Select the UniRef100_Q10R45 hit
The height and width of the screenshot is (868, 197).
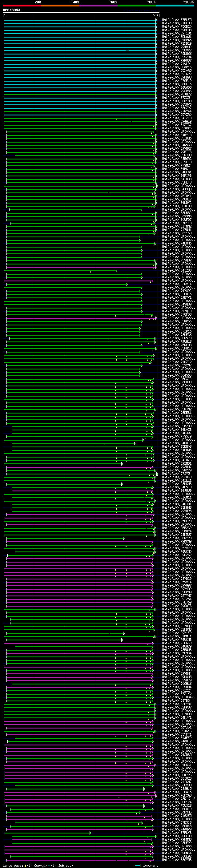[x=177, y=40]
